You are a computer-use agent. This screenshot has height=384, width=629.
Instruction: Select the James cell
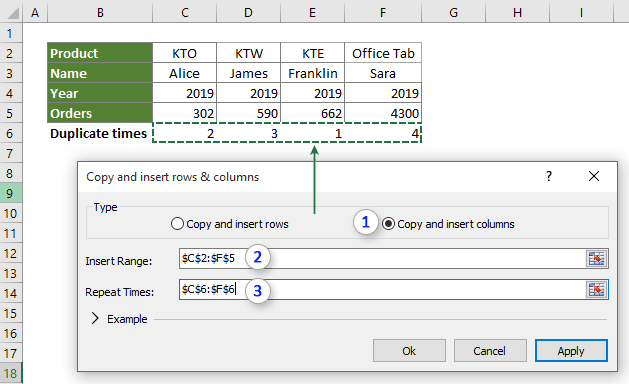pyautogui.click(x=248, y=73)
